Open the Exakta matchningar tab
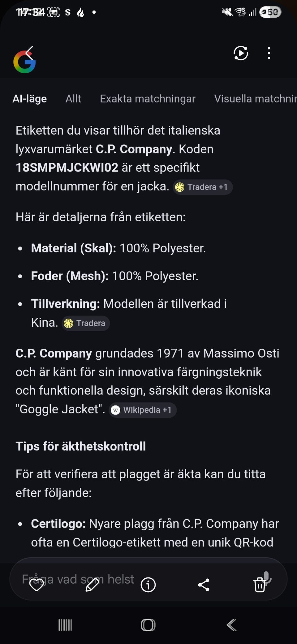This screenshot has height=644, width=297. click(x=148, y=99)
